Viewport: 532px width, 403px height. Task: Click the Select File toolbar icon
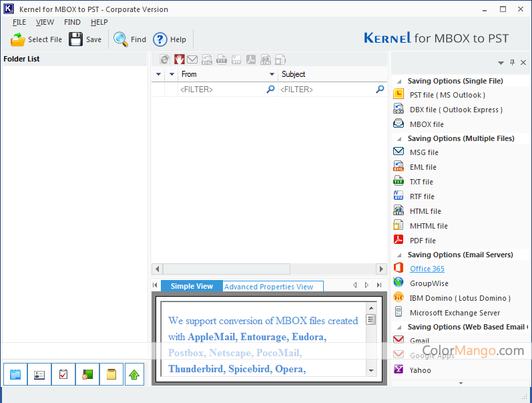tap(18, 39)
